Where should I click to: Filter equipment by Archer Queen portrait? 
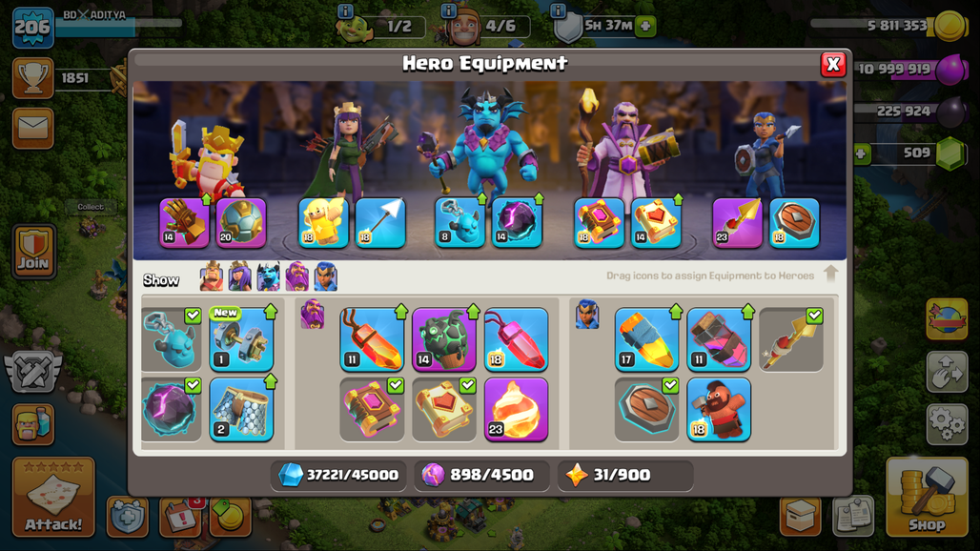pyautogui.click(x=240, y=276)
